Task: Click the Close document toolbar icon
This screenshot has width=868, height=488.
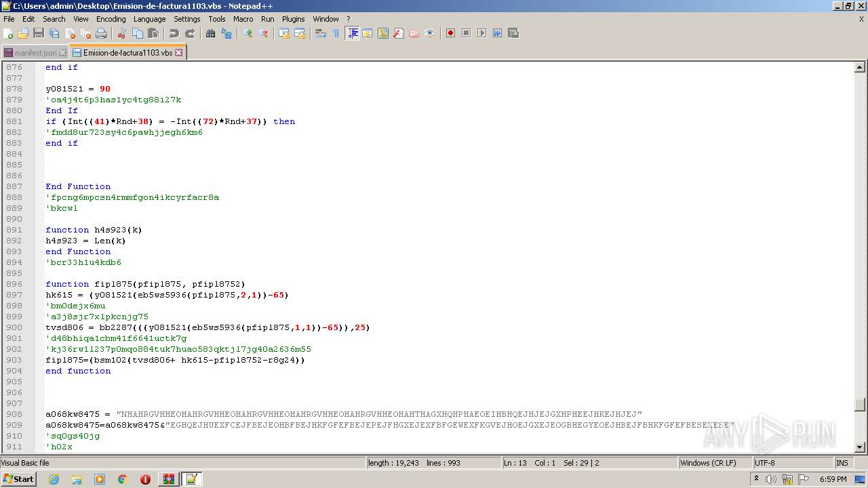Action: pos(70,33)
